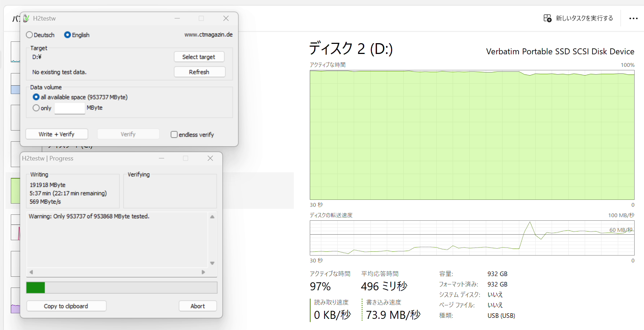Viewport: 644px width, 330px height.
Task: Open the three-dots more options menu
Action: tap(633, 18)
